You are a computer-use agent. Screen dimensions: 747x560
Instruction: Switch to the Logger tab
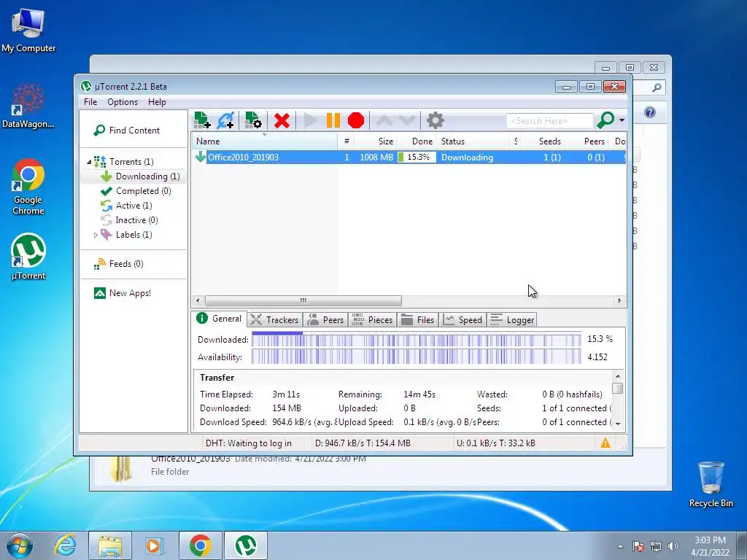tap(512, 320)
